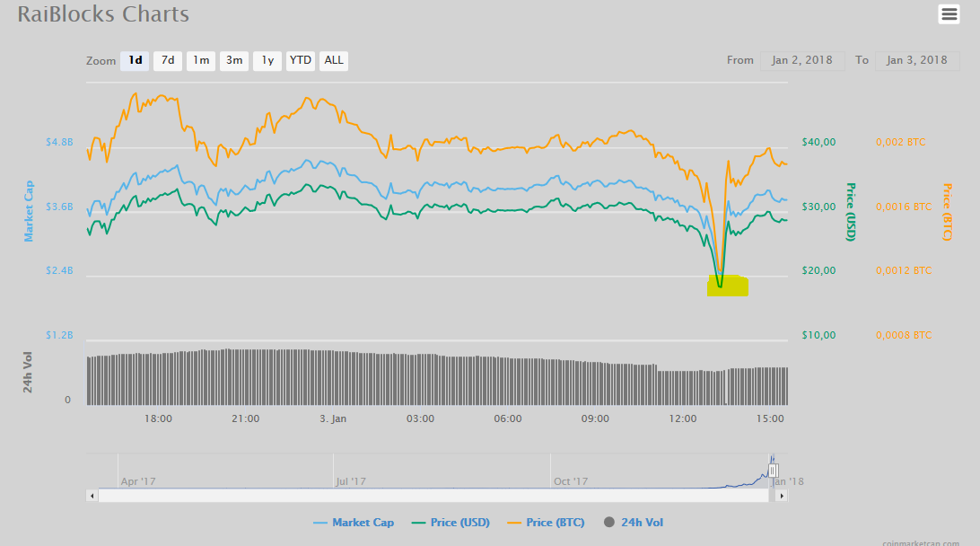Click the 'RaiBlocks Charts' heading

[103, 13]
